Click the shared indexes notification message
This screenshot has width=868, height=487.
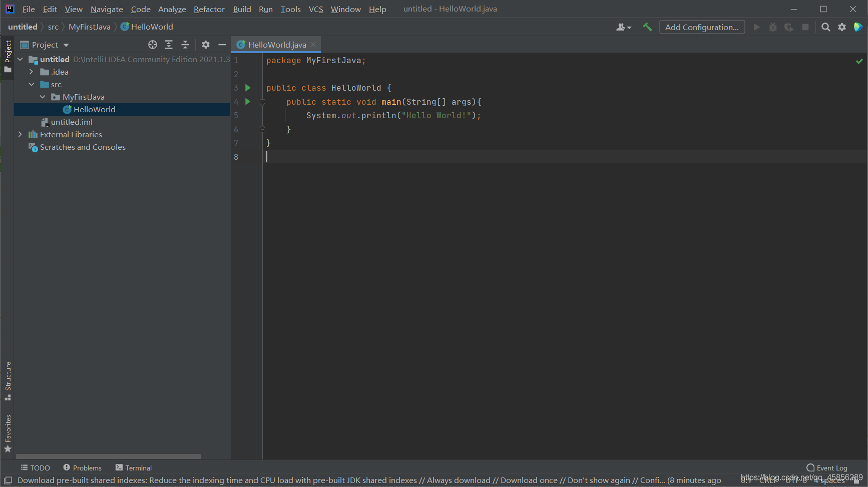point(369,480)
